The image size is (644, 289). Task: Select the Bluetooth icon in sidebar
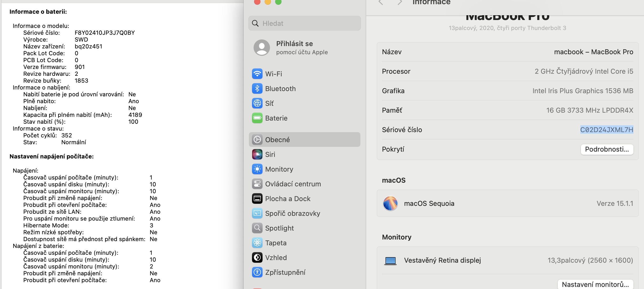(257, 89)
